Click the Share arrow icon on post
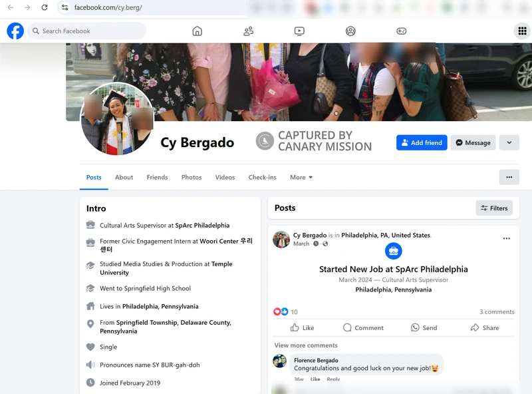Viewport: 532px width, 394px height. tap(475, 327)
